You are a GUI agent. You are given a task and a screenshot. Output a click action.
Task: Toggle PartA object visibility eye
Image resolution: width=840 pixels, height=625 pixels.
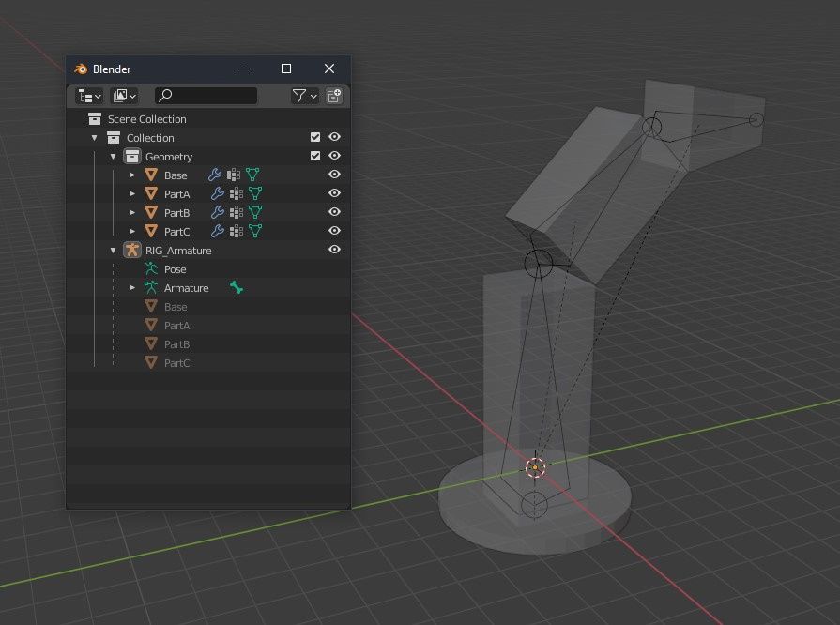(x=334, y=193)
